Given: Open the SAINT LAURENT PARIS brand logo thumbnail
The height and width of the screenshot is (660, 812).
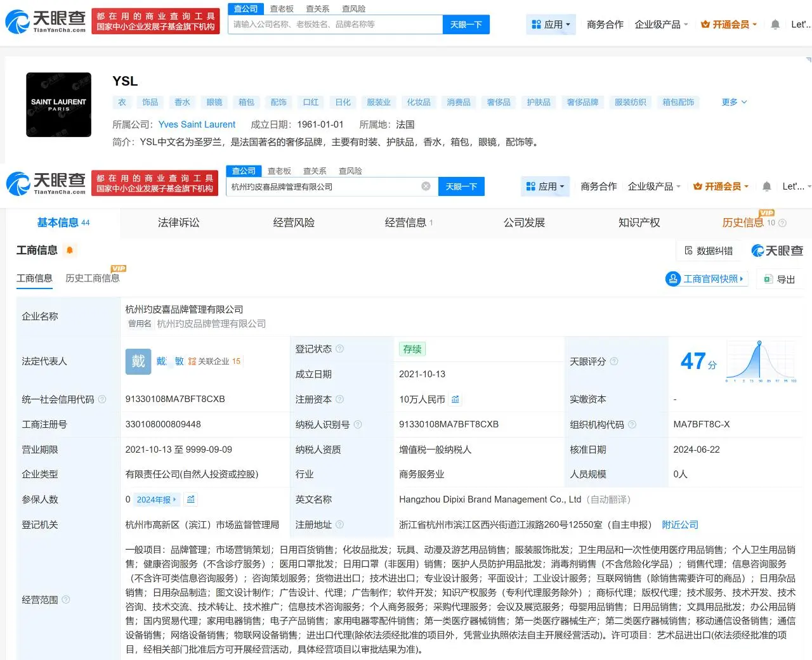Looking at the screenshot, I should (x=58, y=105).
